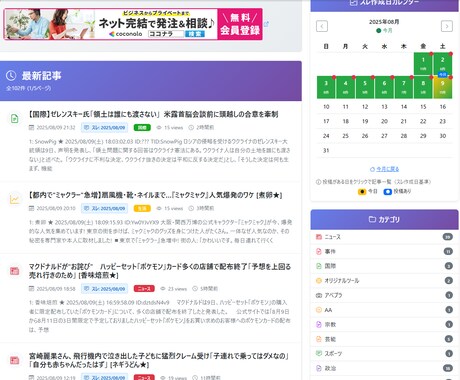Click folder icon in カテゴリ header
The image size is (460, 380).
click(x=372, y=219)
